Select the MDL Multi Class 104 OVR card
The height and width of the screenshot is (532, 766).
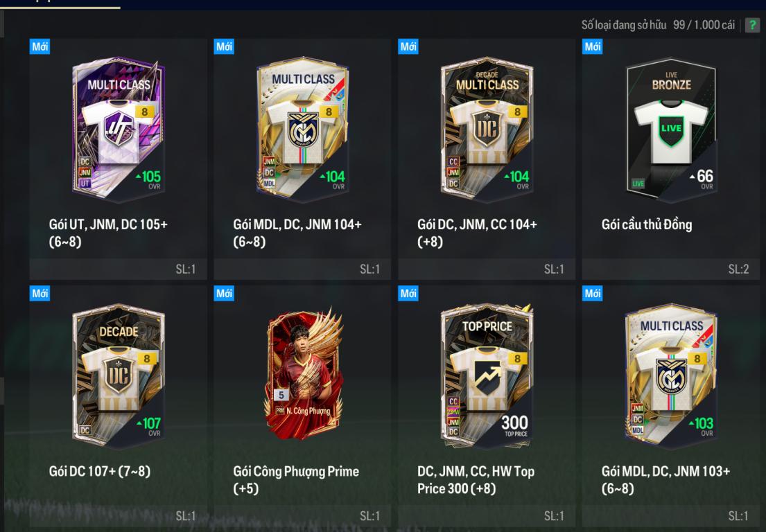tap(302, 130)
